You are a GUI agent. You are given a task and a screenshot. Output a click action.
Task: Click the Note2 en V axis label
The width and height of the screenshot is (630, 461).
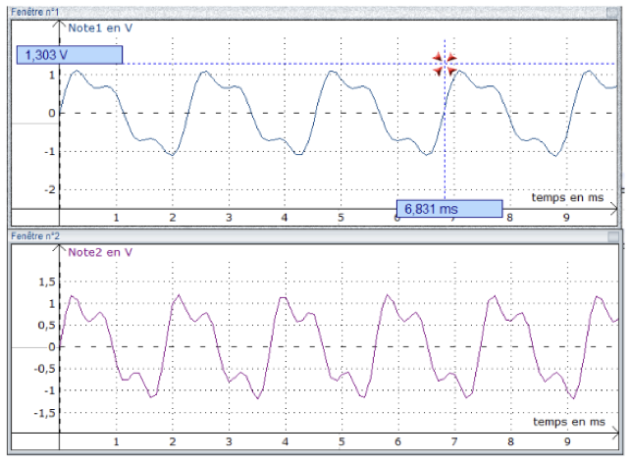pyautogui.click(x=100, y=253)
